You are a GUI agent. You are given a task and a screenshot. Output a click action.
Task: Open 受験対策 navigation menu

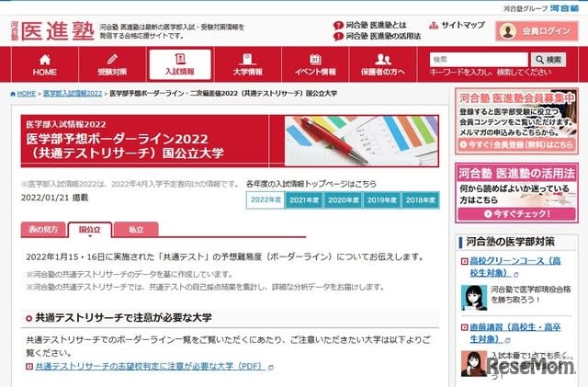tap(112, 64)
